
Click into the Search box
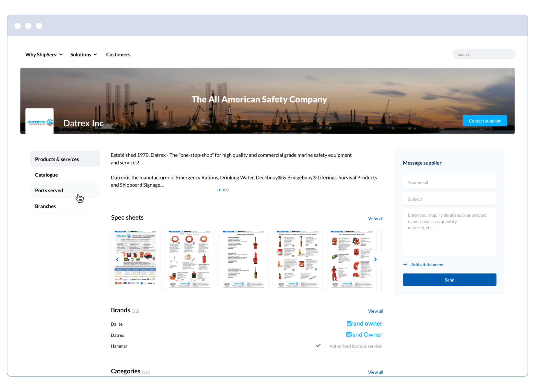tap(484, 54)
